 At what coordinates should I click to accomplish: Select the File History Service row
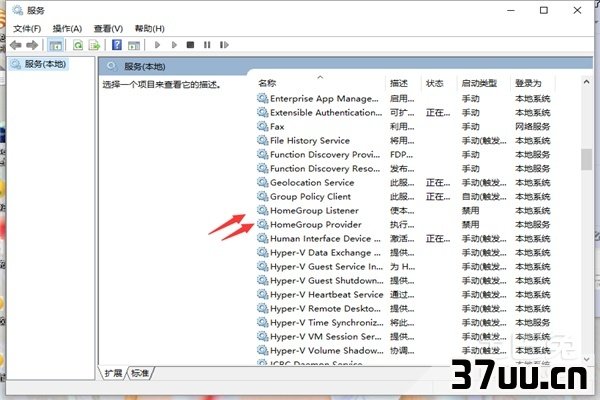point(404,140)
